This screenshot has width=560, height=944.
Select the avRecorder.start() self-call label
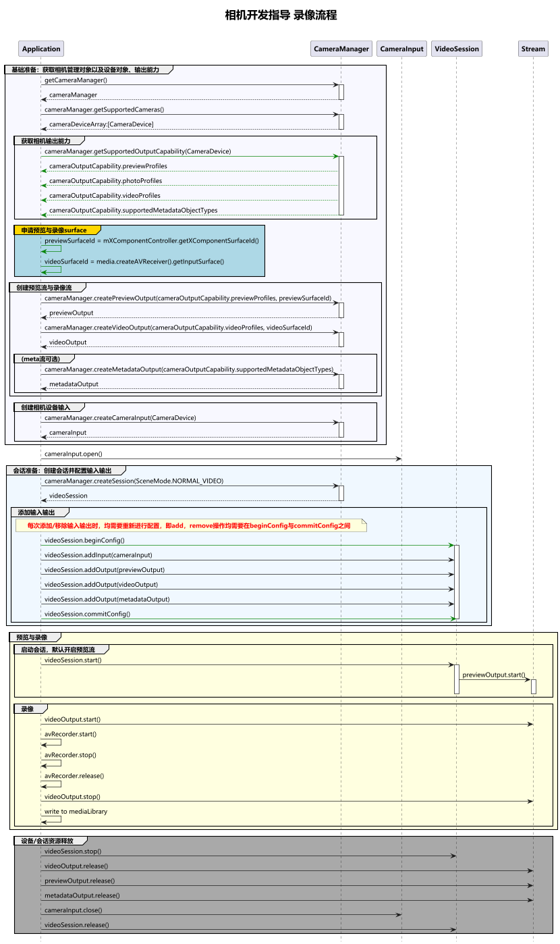[70, 734]
